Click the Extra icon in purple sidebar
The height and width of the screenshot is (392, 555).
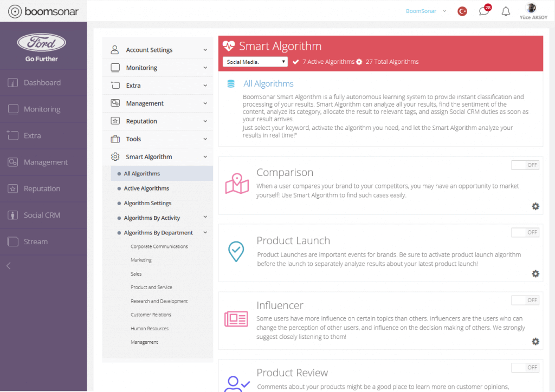pos(12,135)
